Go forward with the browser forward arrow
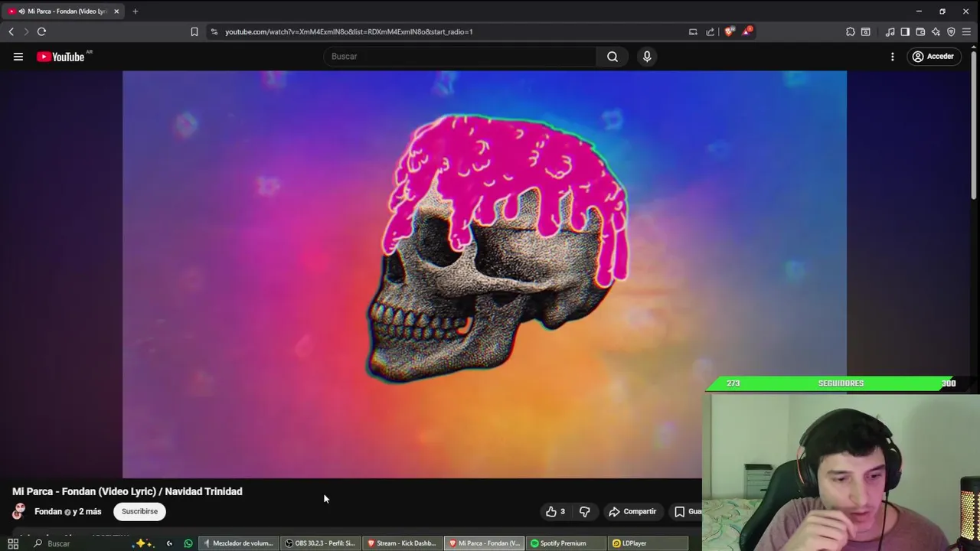Screen dimensions: 980x551 tap(25, 31)
